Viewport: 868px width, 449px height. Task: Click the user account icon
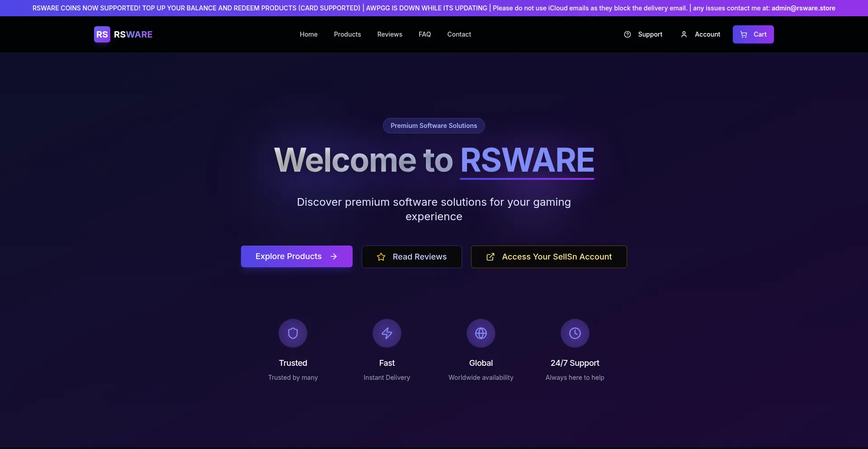(x=684, y=34)
